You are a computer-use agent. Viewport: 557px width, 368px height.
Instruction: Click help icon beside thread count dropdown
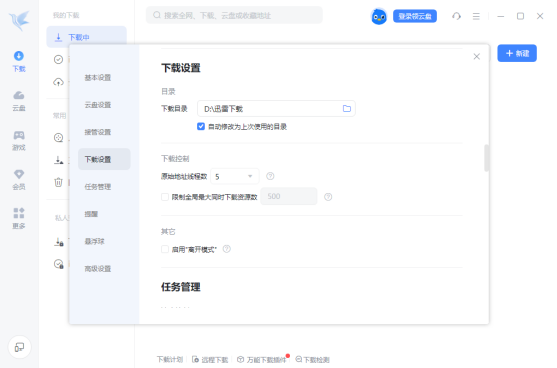coord(270,176)
